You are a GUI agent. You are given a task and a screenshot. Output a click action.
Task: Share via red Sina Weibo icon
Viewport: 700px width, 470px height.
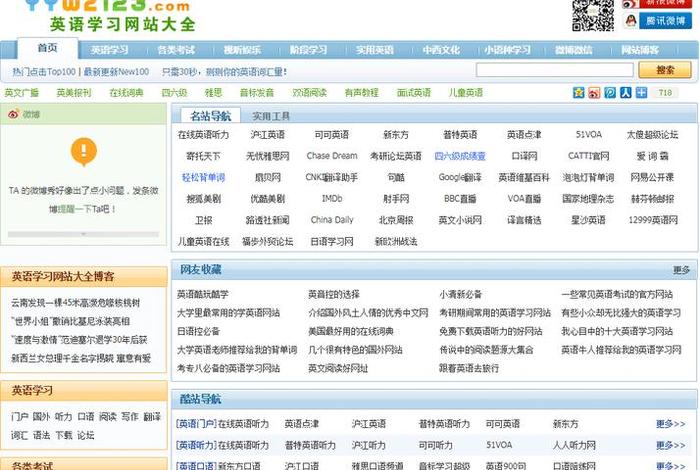[594, 92]
